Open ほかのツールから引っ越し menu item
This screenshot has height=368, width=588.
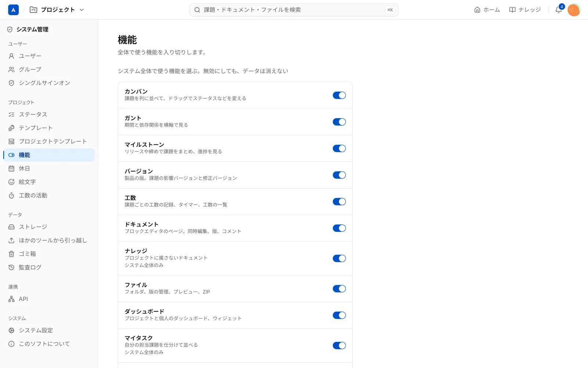click(49, 240)
